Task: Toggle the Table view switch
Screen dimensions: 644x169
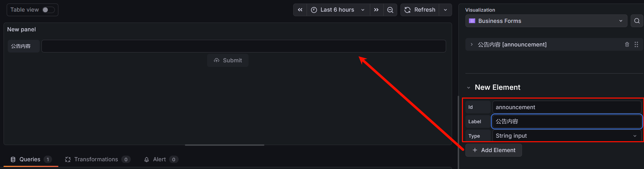Action: (49, 10)
